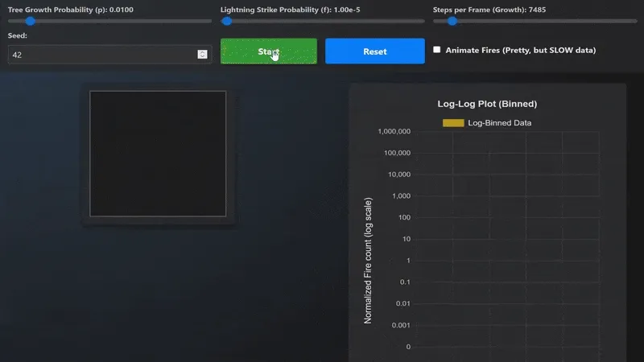This screenshot has height=362, width=644.
Task: Click the Animate Fires label text
Action: (520, 50)
